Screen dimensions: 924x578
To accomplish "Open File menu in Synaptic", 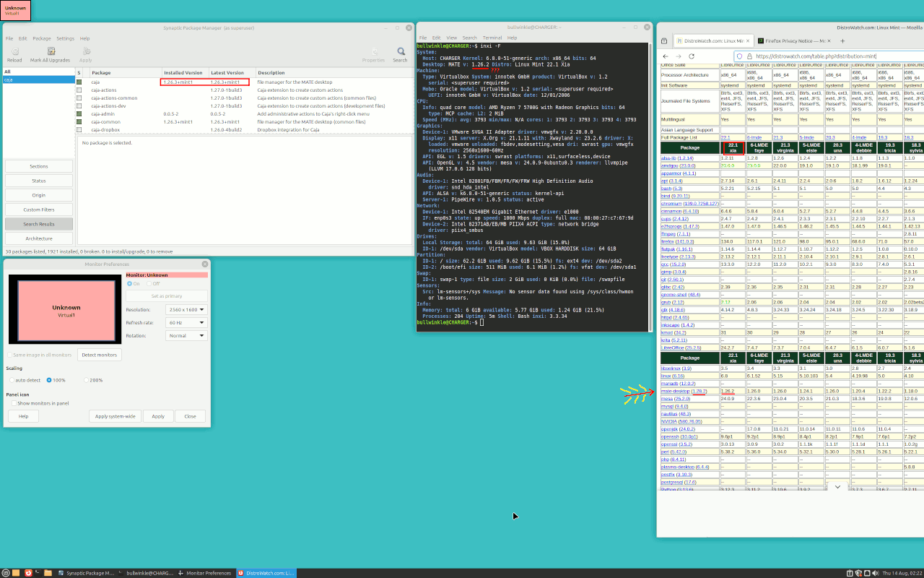I will pos(9,38).
